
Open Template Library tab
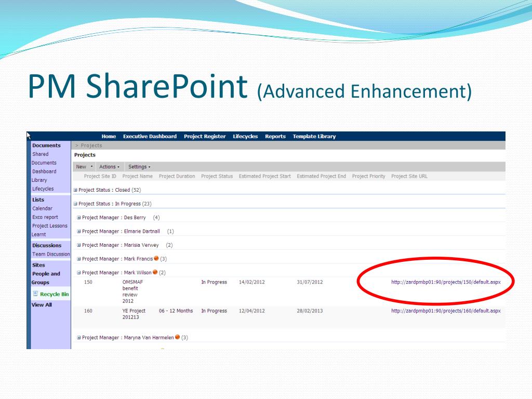[314, 137]
